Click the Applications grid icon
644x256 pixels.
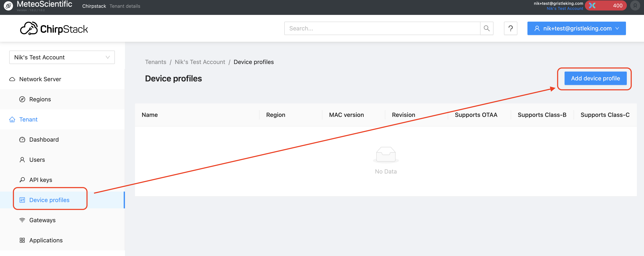[x=22, y=240]
